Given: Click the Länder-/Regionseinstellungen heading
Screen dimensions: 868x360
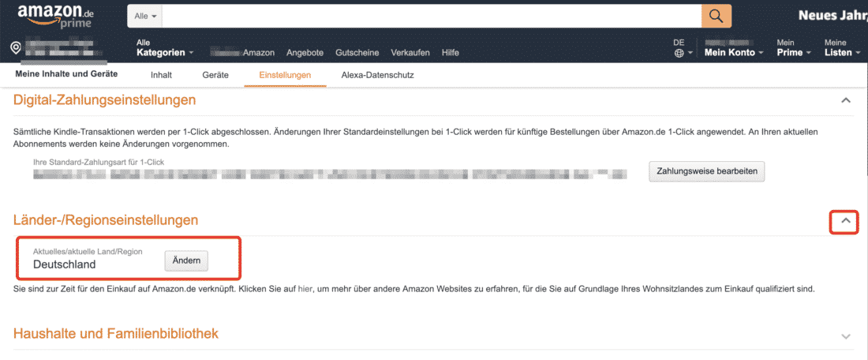Looking at the screenshot, I should coord(106,220).
